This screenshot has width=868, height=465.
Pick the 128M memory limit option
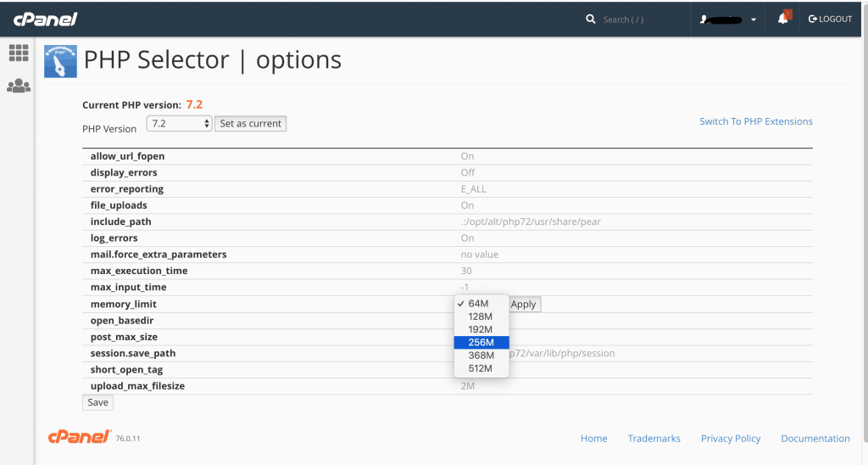click(481, 317)
